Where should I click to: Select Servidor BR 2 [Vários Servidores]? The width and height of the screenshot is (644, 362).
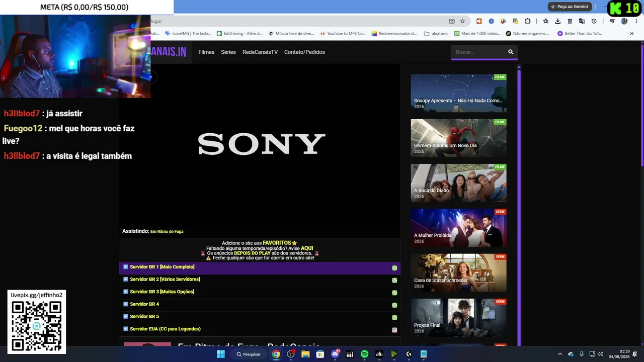tap(260, 280)
